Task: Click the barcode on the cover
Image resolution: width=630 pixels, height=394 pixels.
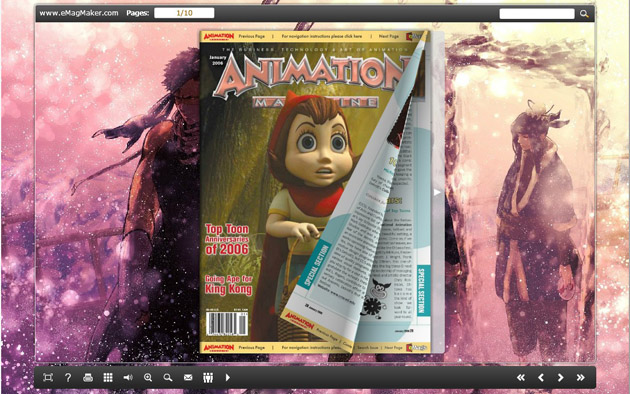Action: [227, 323]
